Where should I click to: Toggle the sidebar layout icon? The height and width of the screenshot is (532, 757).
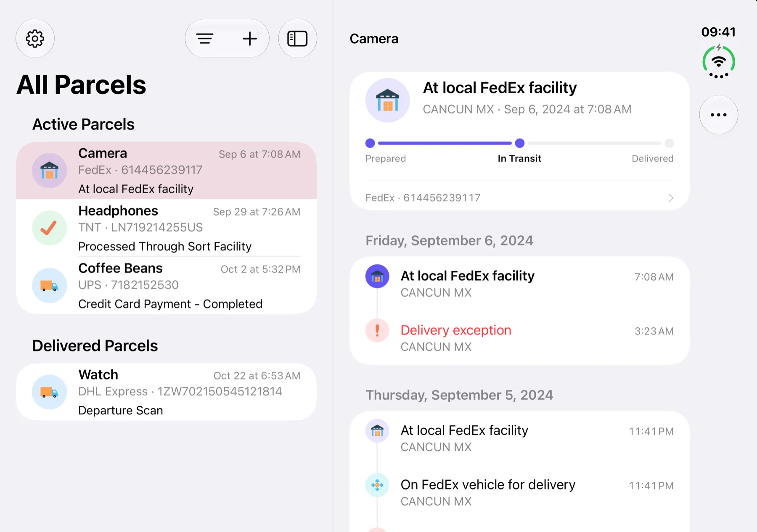[297, 39]
